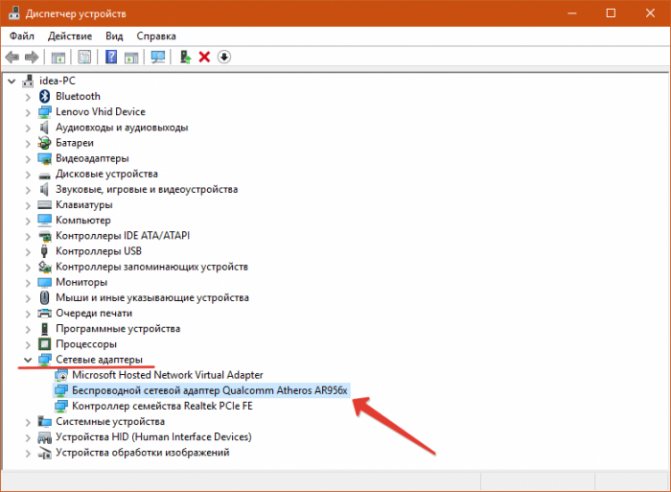Click the Устройства обработки изображений camera icon
The image size is (671, 492).
coord(45,453)
